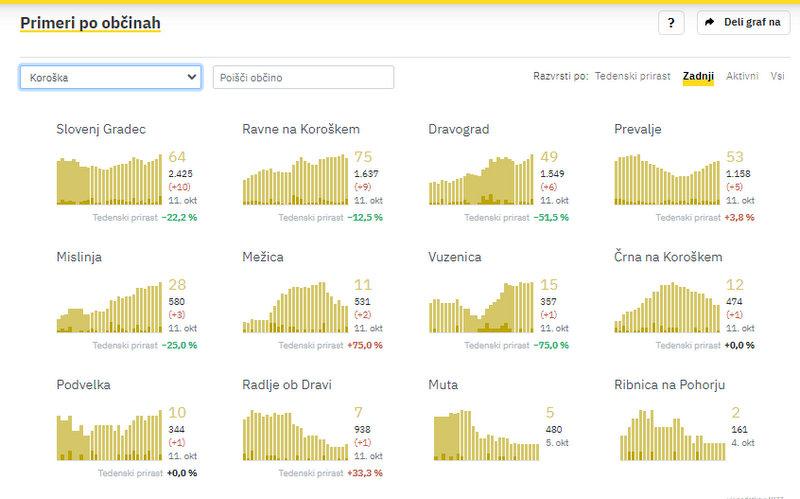Click the Prevalje cases chart

tap(666, 178)
